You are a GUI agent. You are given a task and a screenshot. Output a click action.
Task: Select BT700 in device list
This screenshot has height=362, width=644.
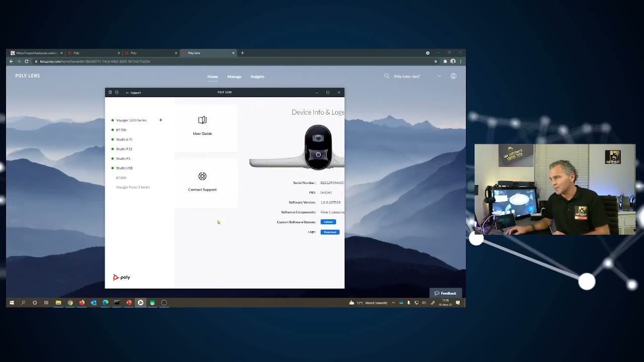121,130
